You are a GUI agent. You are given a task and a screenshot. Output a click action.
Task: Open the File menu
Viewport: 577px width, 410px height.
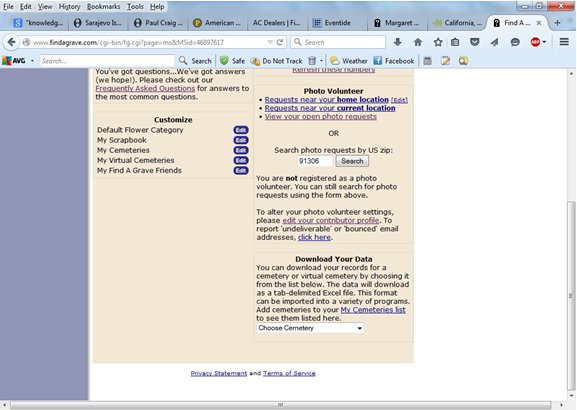pos(8,7)
